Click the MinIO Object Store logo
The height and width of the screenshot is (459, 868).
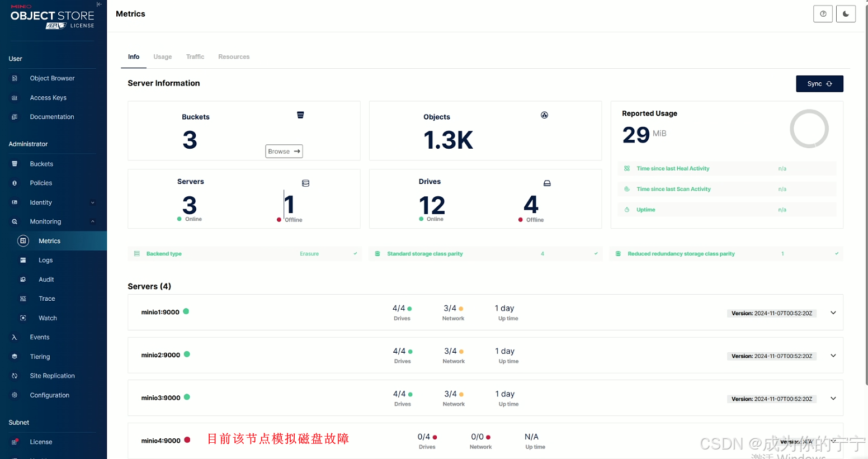[x=52, y=16]
